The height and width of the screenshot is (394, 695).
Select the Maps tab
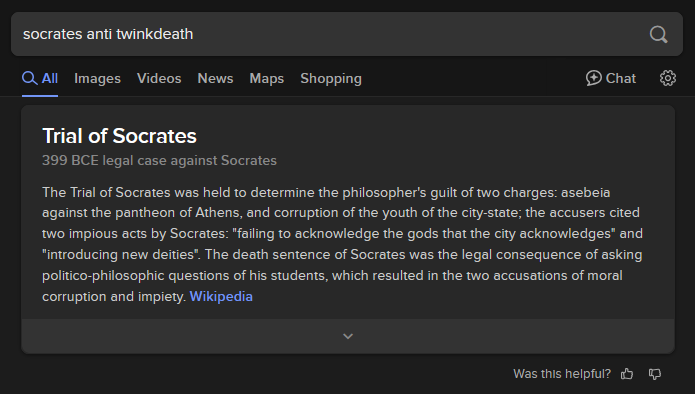point(266,78)
